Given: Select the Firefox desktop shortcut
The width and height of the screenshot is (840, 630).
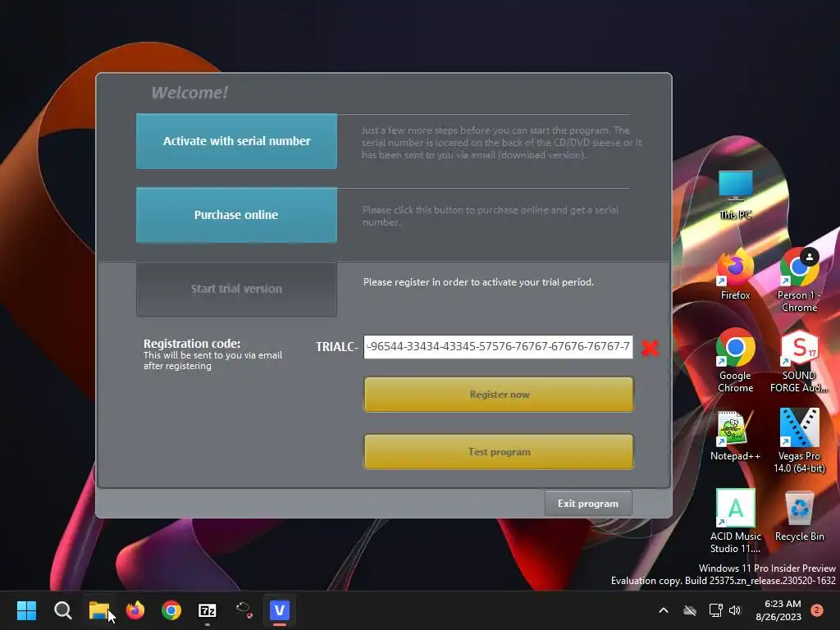Looking at the screenshot, I should tap(736, 274).
